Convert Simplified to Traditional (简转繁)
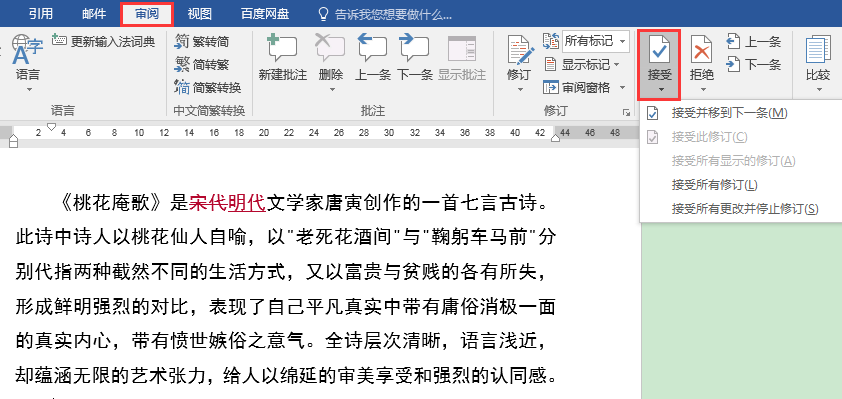The width and height of the screenshot is (842, 399). pyautogui.click(x=202, y=64)
